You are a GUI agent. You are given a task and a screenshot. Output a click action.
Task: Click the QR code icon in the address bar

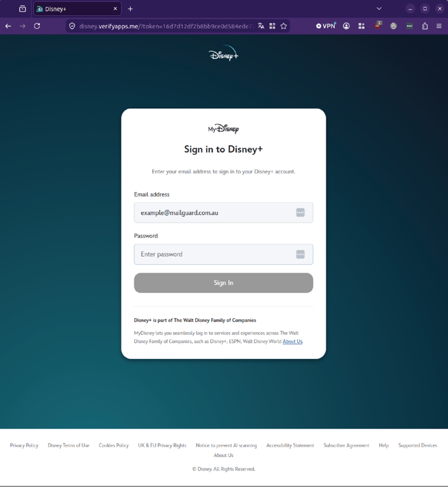tap(272, 26)
